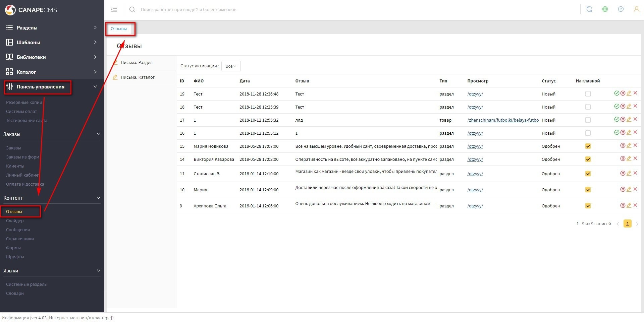
Task: Uncheck 'На главной' for Мария Новикова's review
Action: [588, 146]
